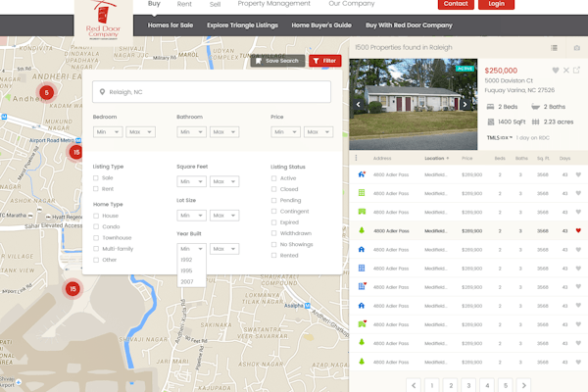Open the Year Built Max dropdown

(224, 249)
